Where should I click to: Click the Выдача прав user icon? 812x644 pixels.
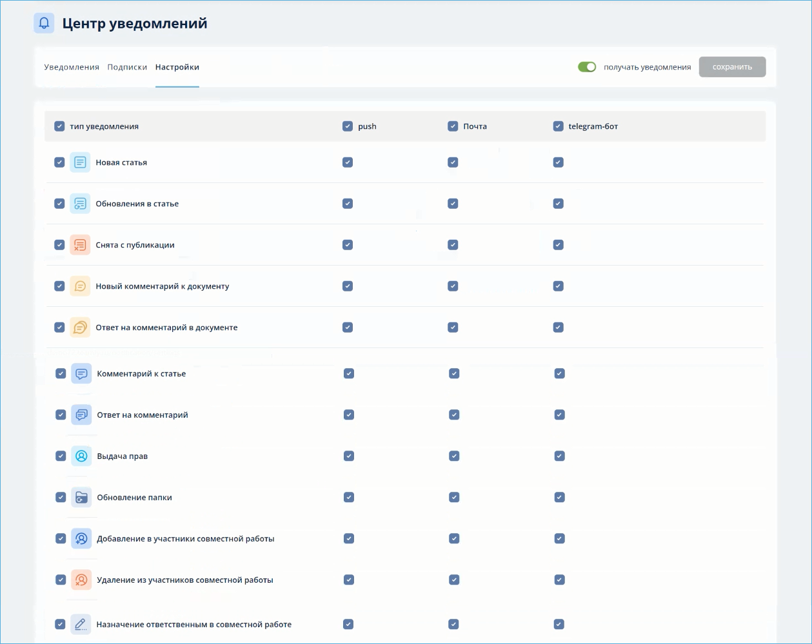81,456
